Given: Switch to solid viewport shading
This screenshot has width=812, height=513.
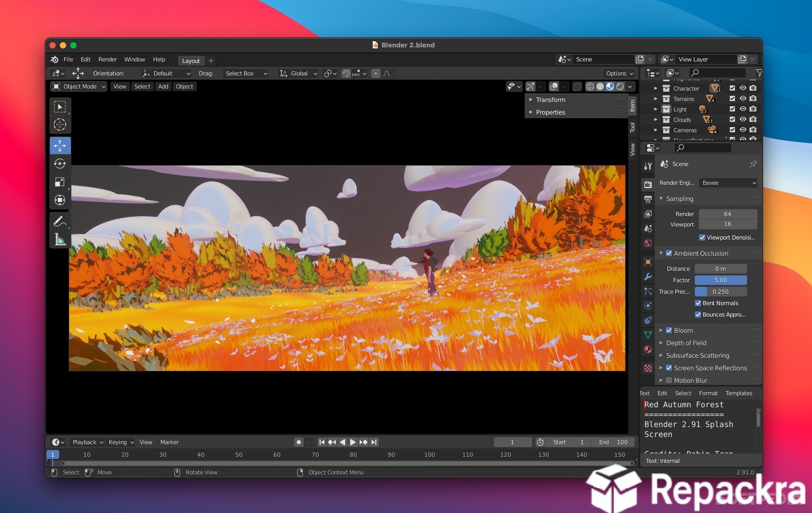Looking at the screenshot, I should [600, 86].
